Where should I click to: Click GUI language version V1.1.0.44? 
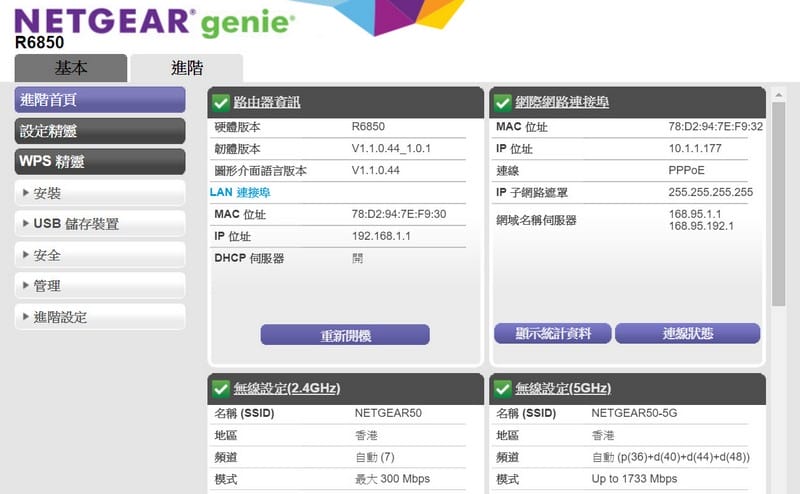click(376, 170)
